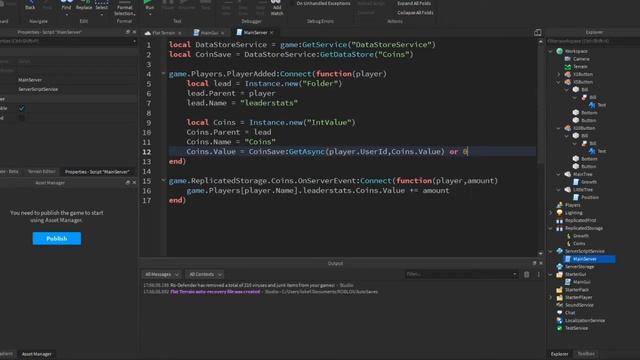Close the MainGui script tab

[223, 33]
